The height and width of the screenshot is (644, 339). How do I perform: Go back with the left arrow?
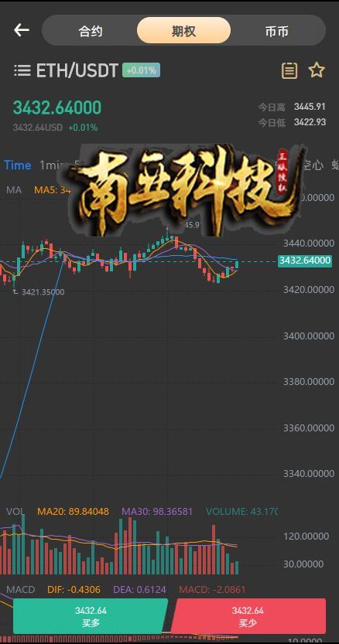point(22,30)
